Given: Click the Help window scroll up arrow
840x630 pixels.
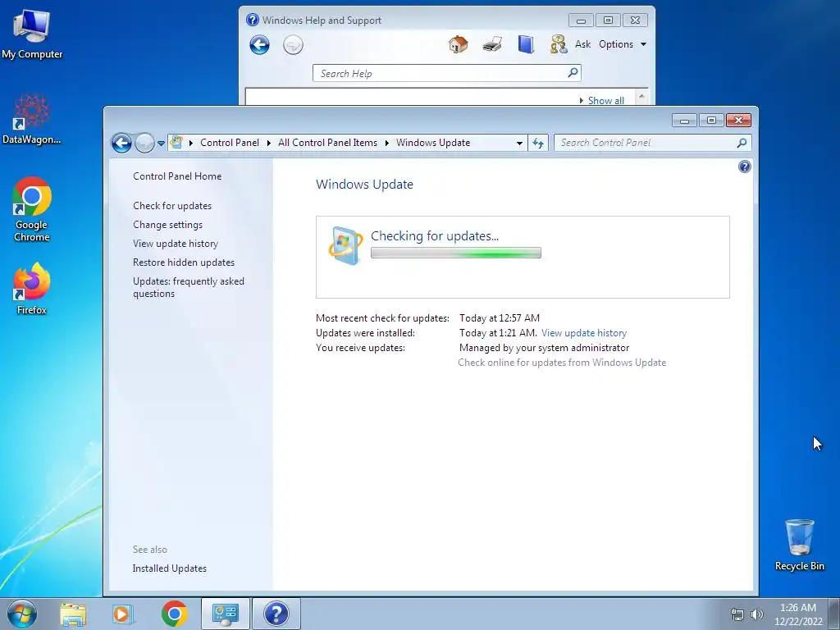Looking at the screenshot, I should [641, 97].
